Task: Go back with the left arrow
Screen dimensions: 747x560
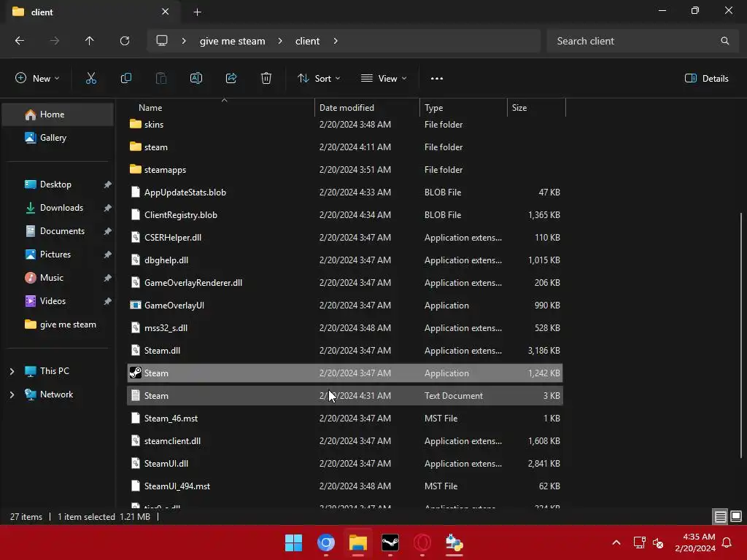Action: click(x=20, y=41)
